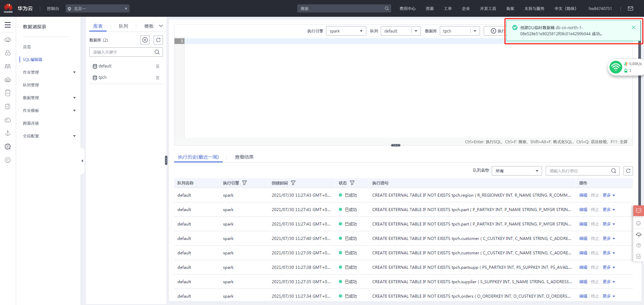Open the execution engine spark dropdown
This screenshot has width=644, height=305.
click(346, 31)
